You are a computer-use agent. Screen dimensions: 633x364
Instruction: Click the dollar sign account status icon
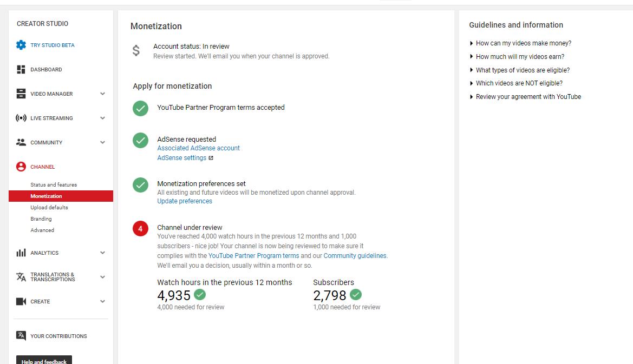pyautogui.click(x=136, y=51)
